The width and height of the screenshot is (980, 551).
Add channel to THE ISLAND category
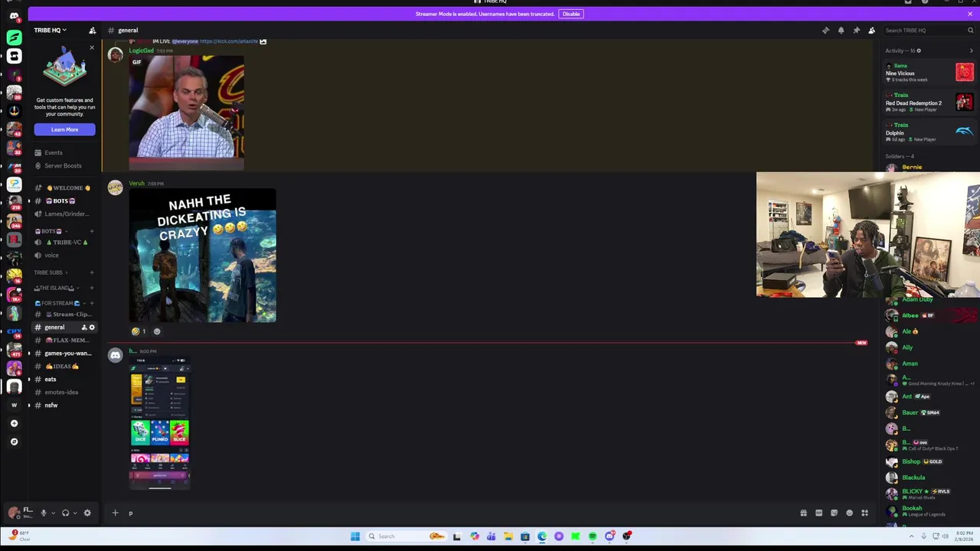[92, 288]
